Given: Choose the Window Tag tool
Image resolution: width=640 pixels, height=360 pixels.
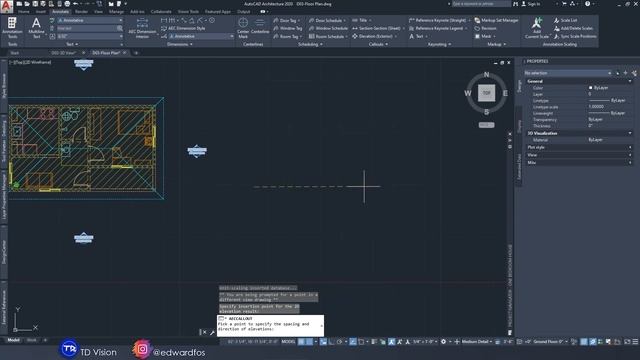Looking at the screenshot, I should point(288,29).
